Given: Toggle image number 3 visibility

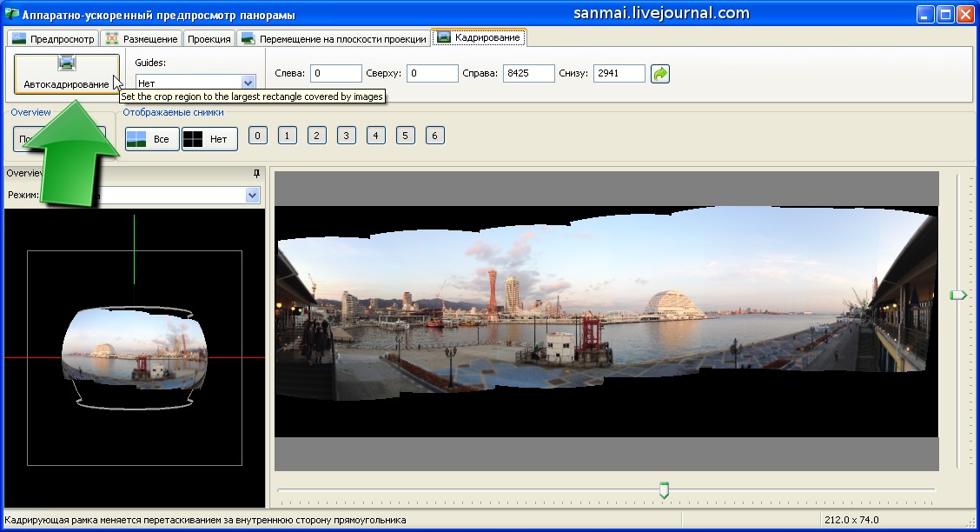Looking at the screenshot, I should click(347, 136).
